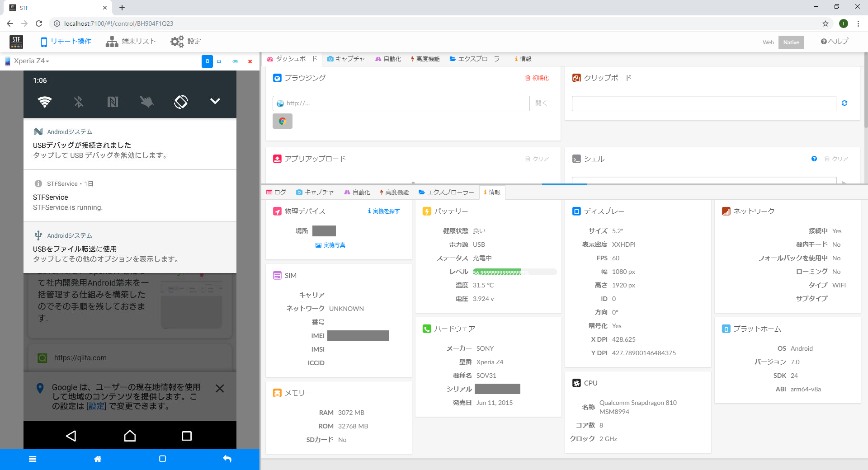This screenshot has height=470, width=868.
Task: Tap the https://qiita.com address on phone
Action: coord(80,358)
